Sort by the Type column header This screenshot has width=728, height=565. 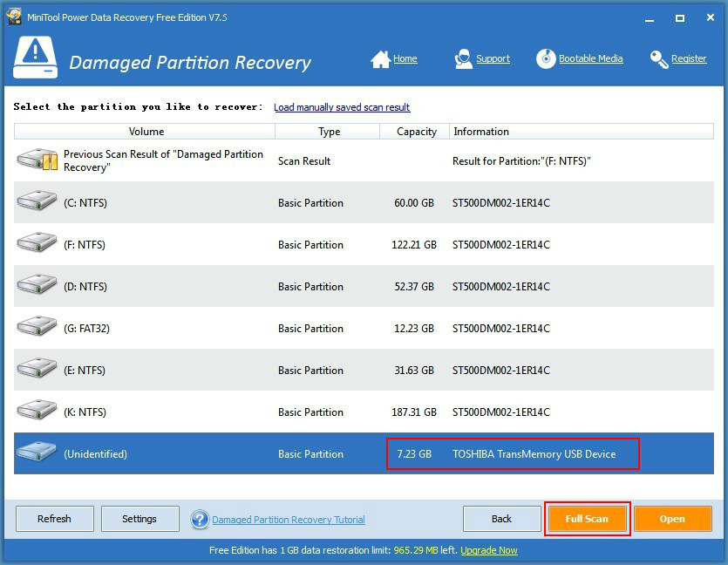(328, 132)
